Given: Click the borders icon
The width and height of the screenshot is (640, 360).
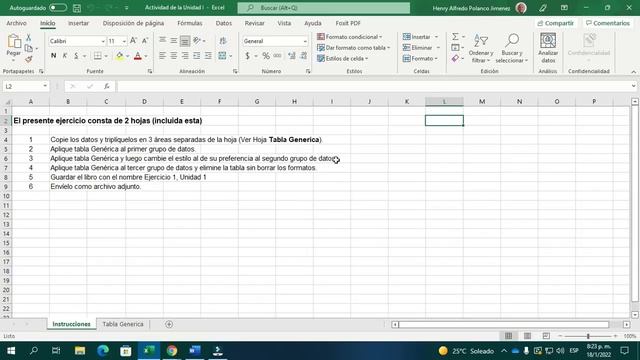Looking at the screenshot, I should click(x=98, y=56).
